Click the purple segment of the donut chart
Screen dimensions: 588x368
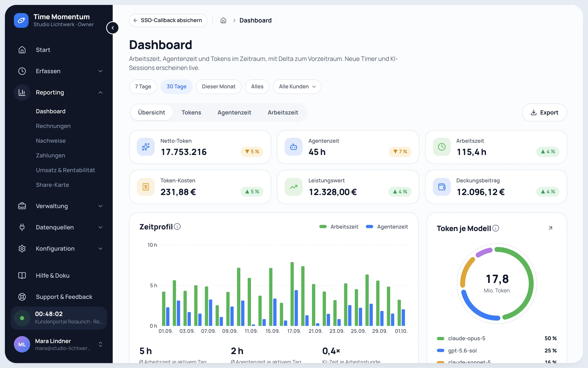coord(484,252)
